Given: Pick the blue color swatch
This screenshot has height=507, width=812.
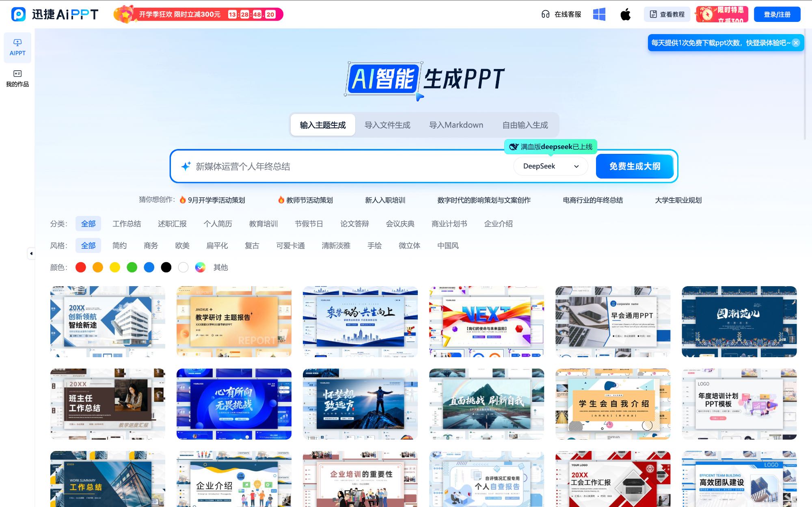Looking at the screenshot, I should coord(149,267).
